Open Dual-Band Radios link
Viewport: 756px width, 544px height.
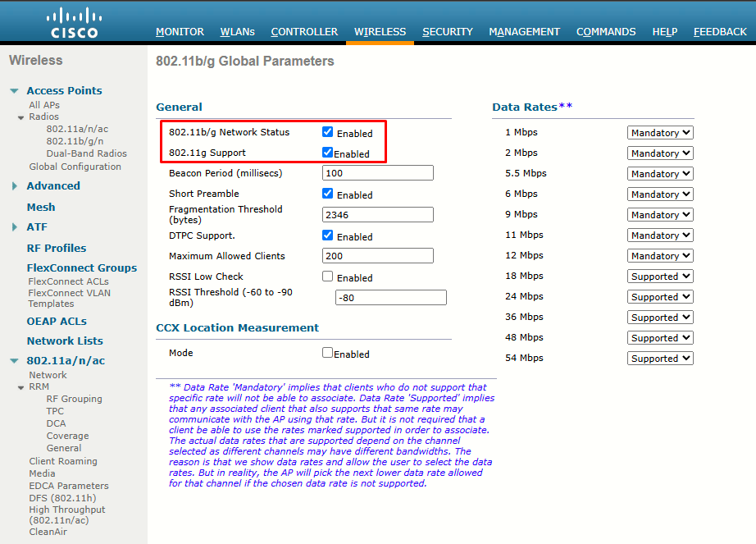[x=86, y=153]
